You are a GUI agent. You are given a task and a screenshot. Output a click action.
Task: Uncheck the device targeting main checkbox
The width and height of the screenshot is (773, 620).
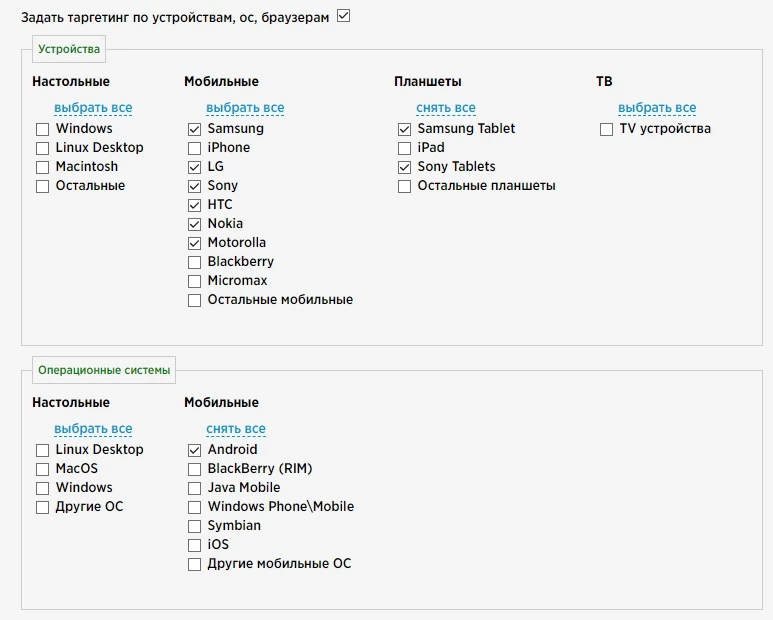(x=344, y=16)
